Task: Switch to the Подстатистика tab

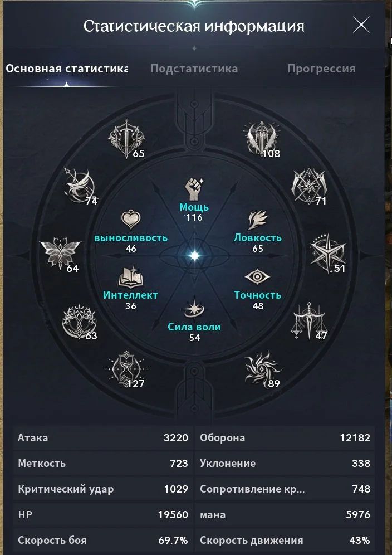Action: (194, 69)
